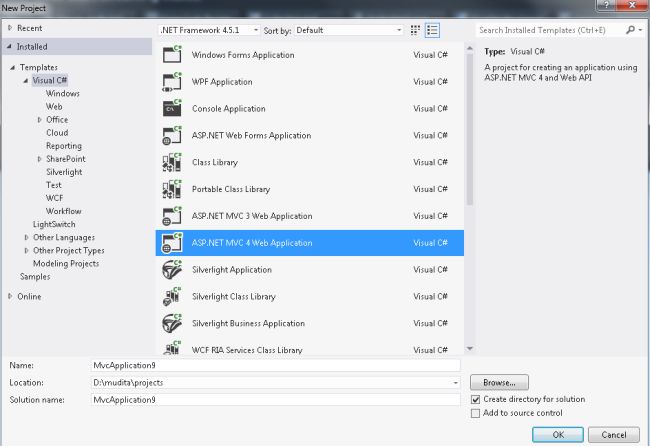650x446 pixels.
Task: Click the WPF Application template icon
Action: tap(172, 82)
